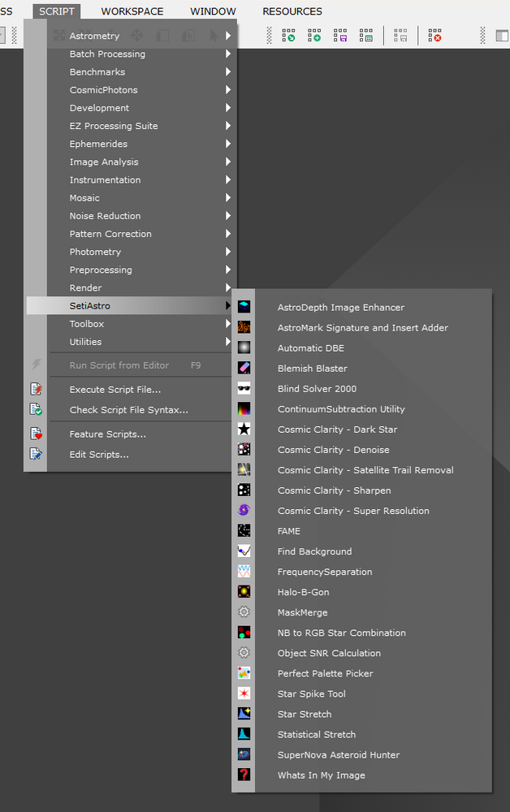The width and height of the screenshot is (510, 812).
Task: Click the Cosmic Clarity Denoise icon
Action: pos(244,449)
